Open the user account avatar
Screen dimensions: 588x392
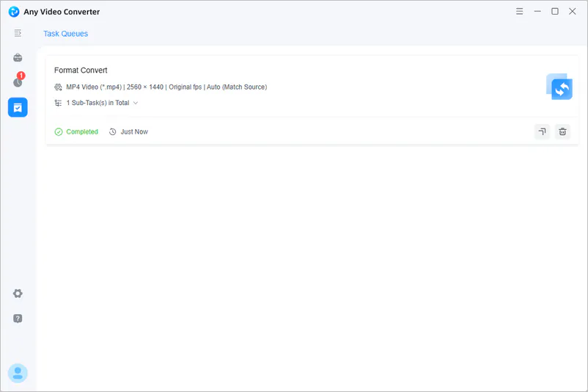coord(18,373)
